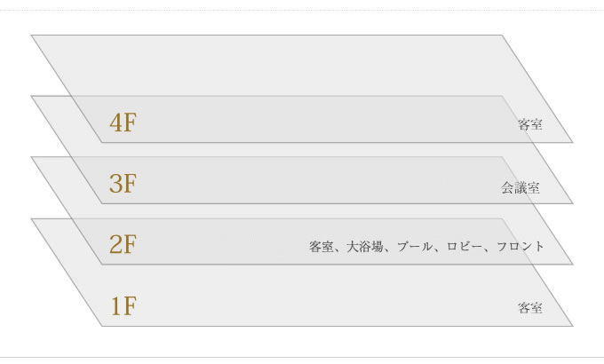Screen dimensions: 604x364
Task: Click the 3F band between 3F label and 会議室
Action: click(316, 184)
